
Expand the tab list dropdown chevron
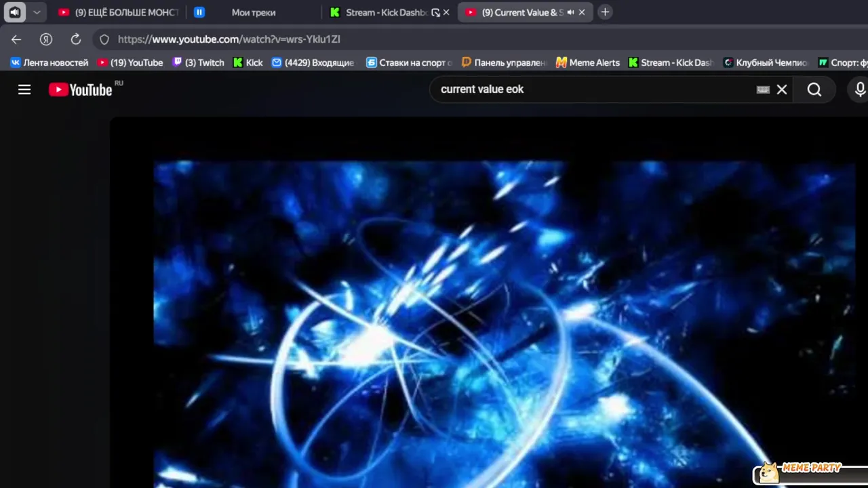[x=37, y=12]
